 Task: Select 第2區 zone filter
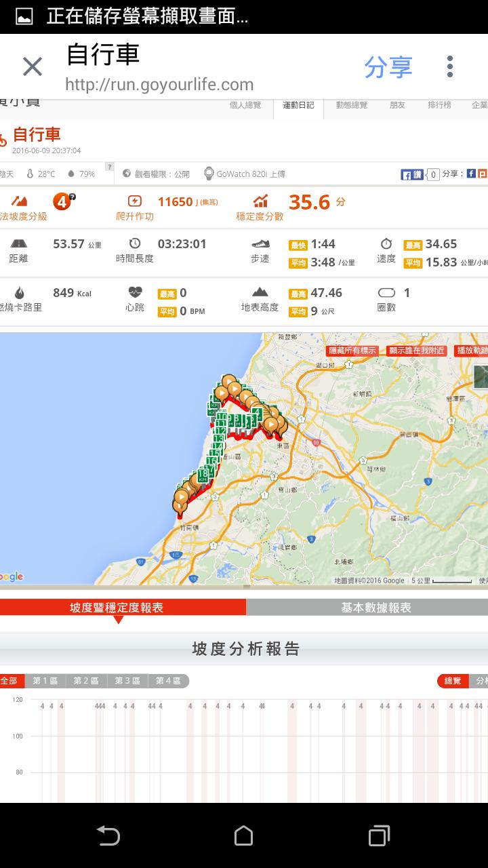pyautogui.click(x=86, y=681)
